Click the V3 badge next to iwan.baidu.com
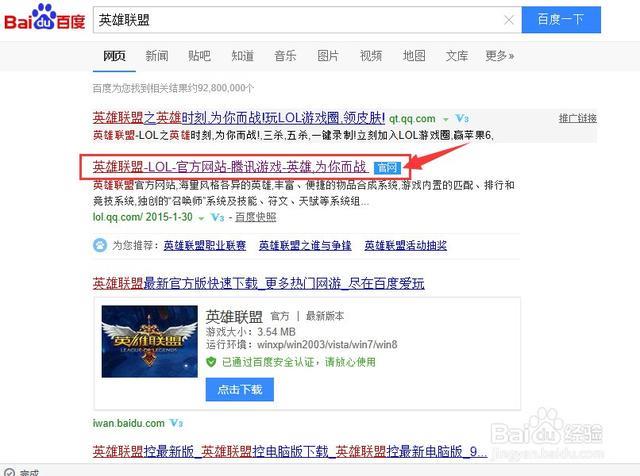 [x=176, y=423]
